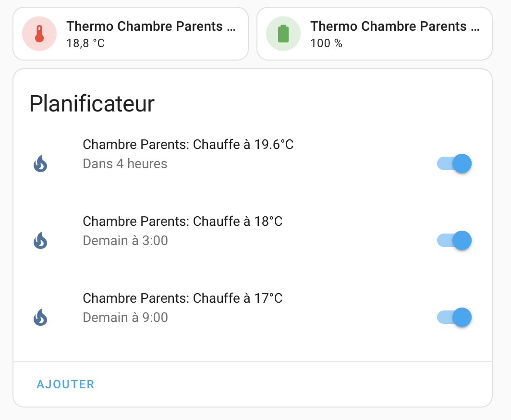Click flame icon for 18°C schedule
Image resolution: width=511 pixels, height=420 pixels.
40,240
